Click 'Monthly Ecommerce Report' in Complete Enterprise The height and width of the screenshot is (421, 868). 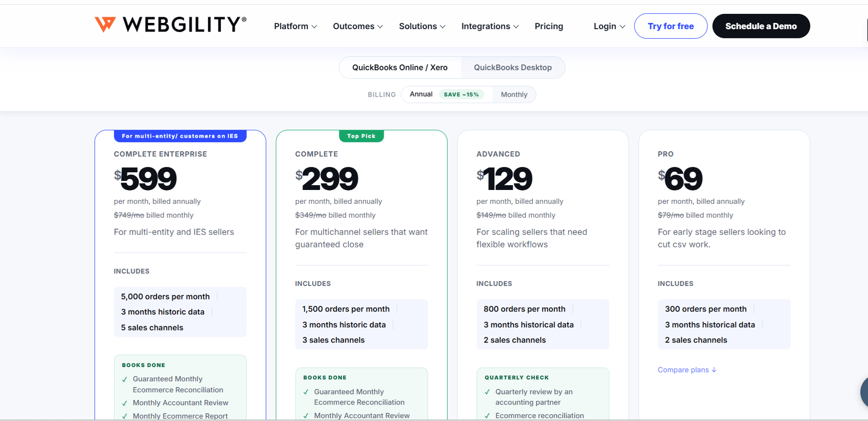(x=180, y=416)
